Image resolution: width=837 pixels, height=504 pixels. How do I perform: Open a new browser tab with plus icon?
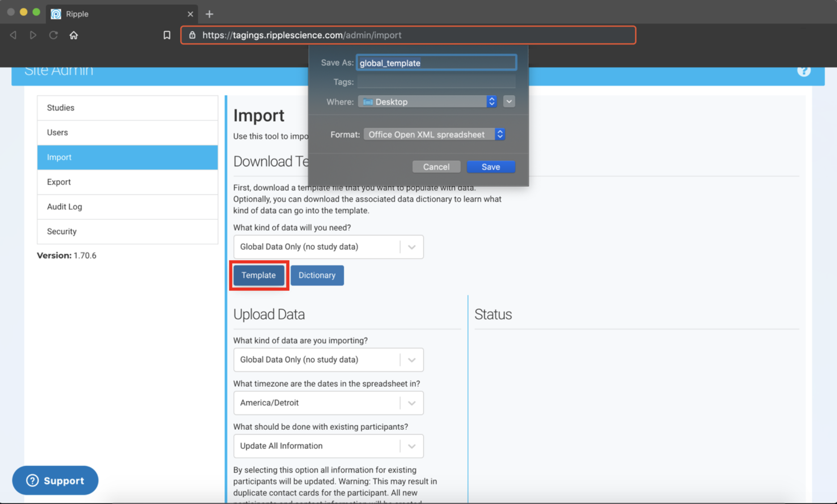209,14
